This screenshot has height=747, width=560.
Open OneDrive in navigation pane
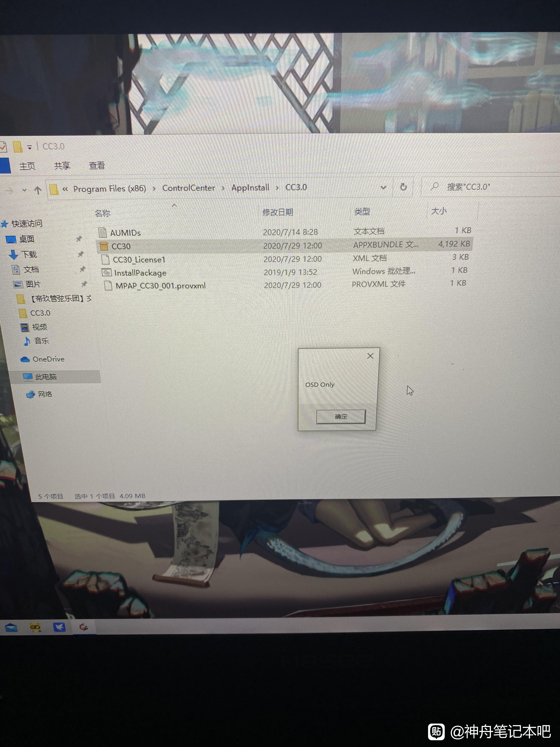click(x=48, y=359)
